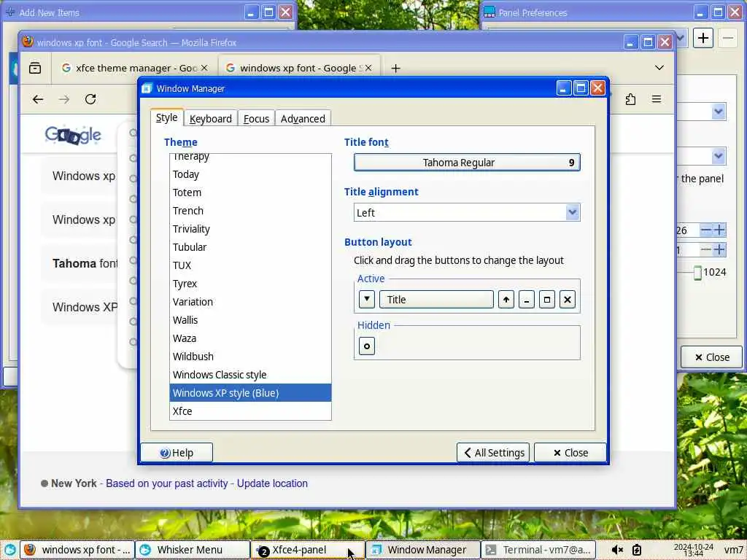Select the Xfce theme
The height and width of the screenshot is (560, 747).
click(x=250, y=411)
